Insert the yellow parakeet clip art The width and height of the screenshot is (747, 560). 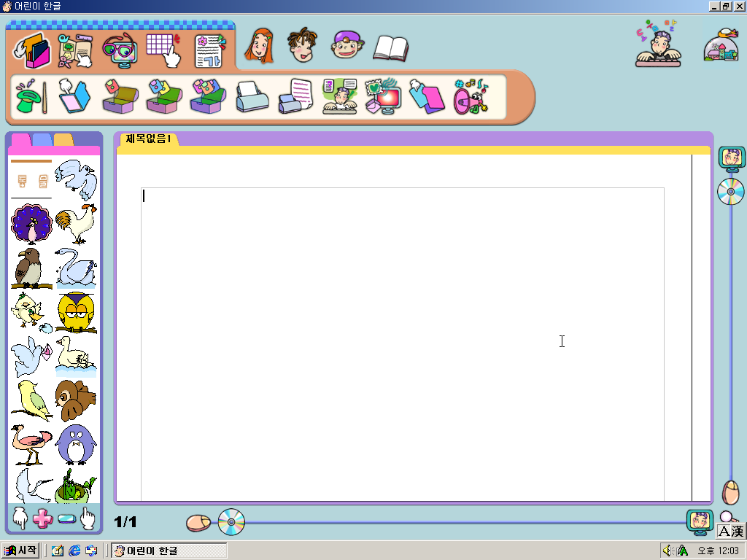(31, 401)
